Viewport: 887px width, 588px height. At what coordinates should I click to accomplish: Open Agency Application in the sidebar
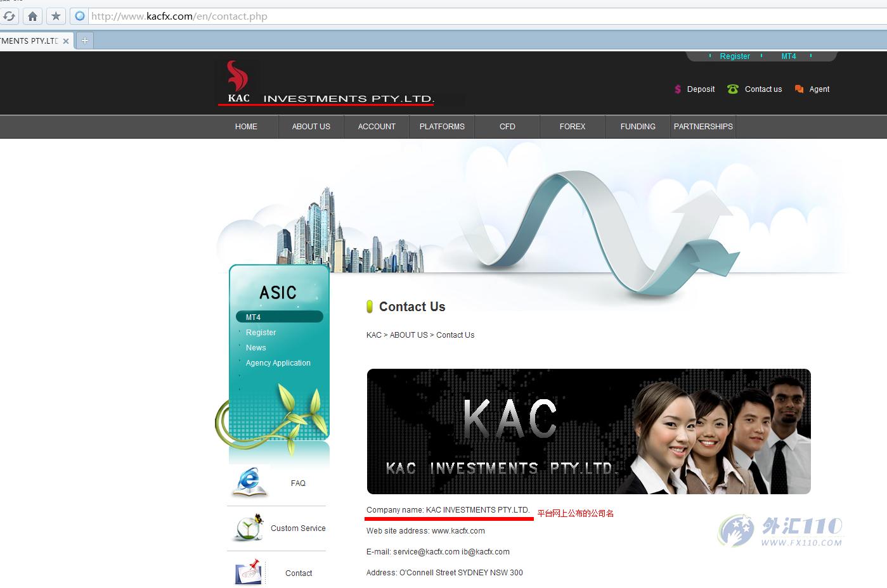click(278, 363)
